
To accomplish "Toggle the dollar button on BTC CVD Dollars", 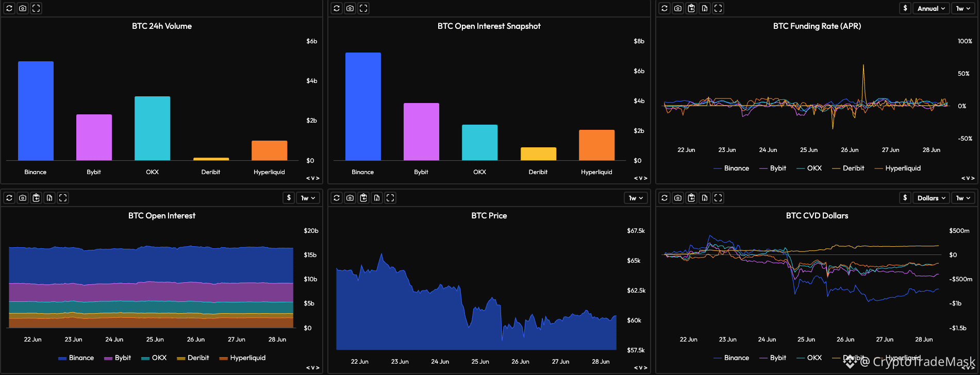I will [x=905, y=198].
